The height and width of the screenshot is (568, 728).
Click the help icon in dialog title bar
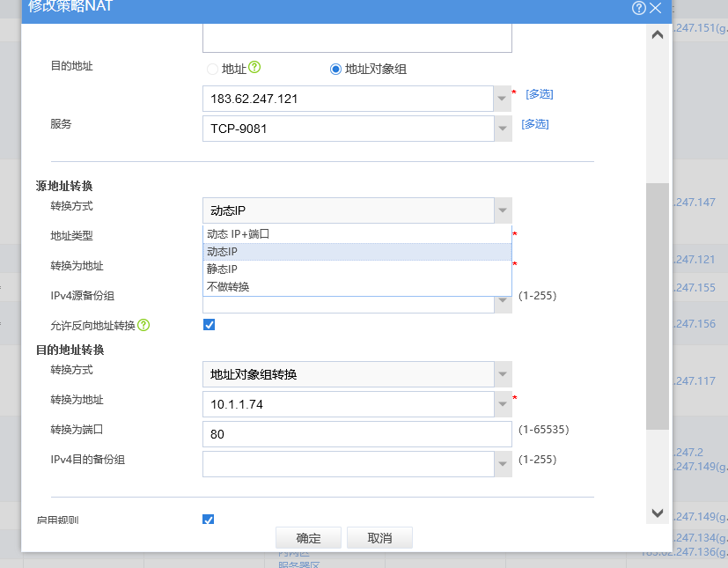pyautogui.click(x=639, y=8)
